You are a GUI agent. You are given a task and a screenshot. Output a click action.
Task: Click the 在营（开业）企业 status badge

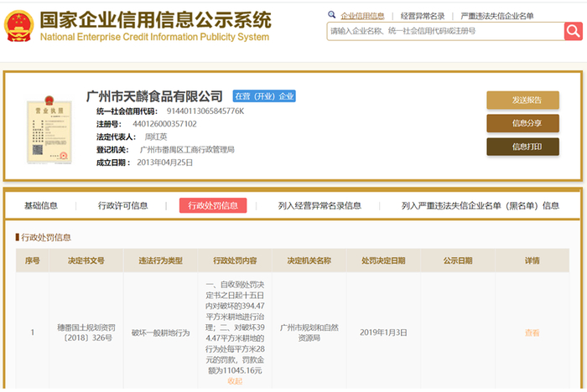tap(264, 96)
